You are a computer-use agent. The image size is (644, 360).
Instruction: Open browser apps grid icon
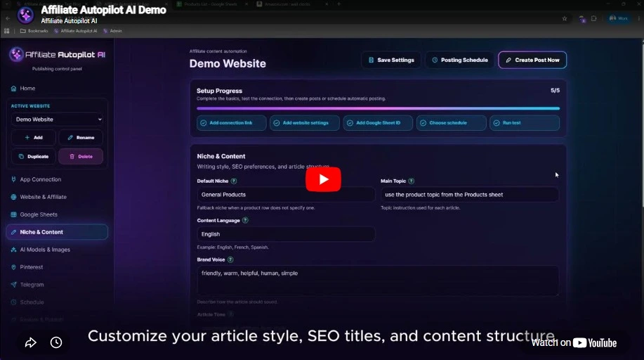point(6,31)
